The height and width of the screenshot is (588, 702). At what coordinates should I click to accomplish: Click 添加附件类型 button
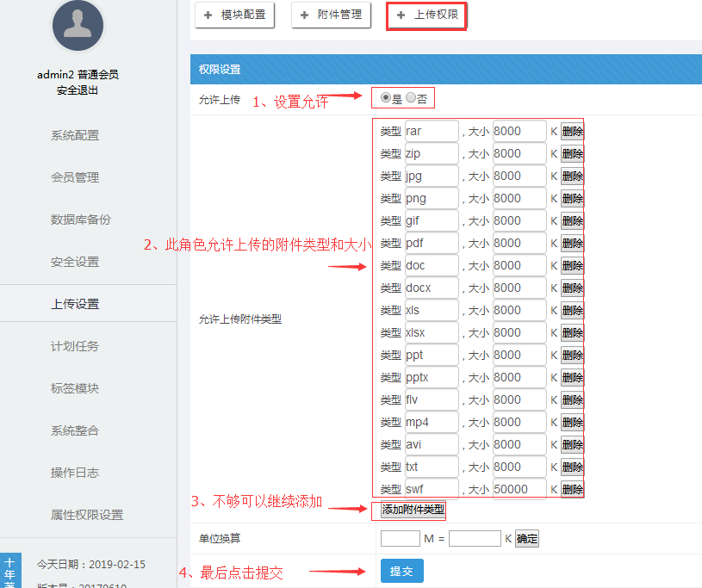(x=413, y=510)
